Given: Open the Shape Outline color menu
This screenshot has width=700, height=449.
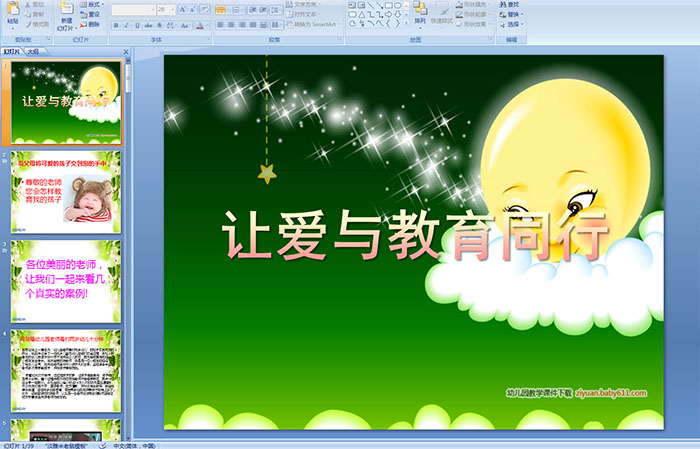Looking at the screenshot, I should [x=474, y=14].
